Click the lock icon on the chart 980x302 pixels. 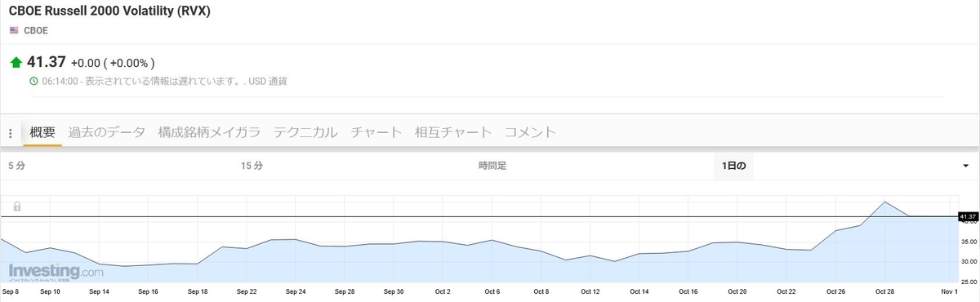click(16, 207)
